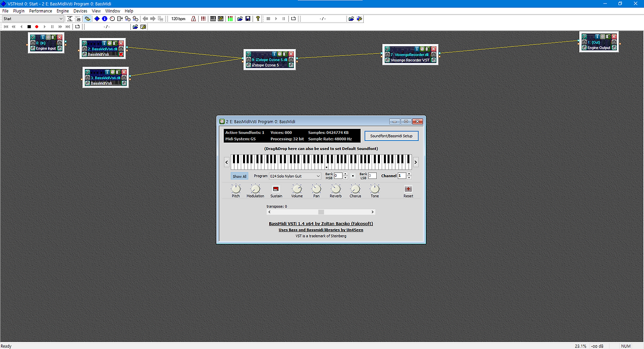This screenshot has width=644, height=349.
Task: Click the red MIDI panic exclamation icon
Action: pos(203,19)
